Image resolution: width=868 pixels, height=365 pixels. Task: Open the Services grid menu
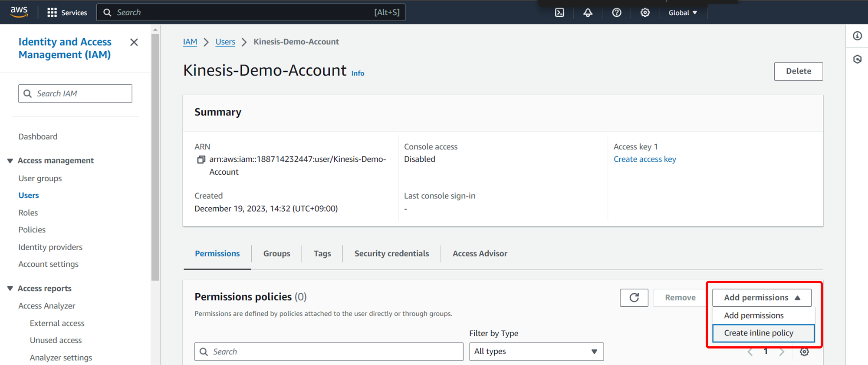pos(67,13)
